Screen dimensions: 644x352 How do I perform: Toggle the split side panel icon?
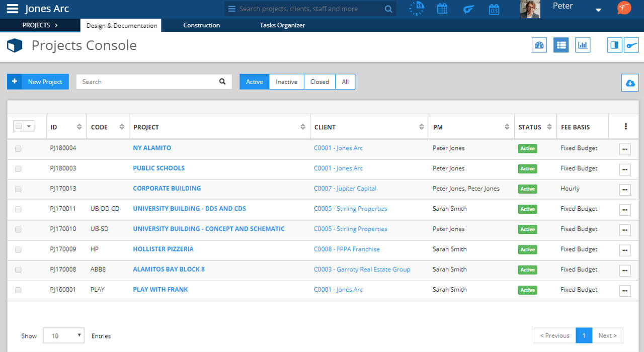tap(614, 45)
